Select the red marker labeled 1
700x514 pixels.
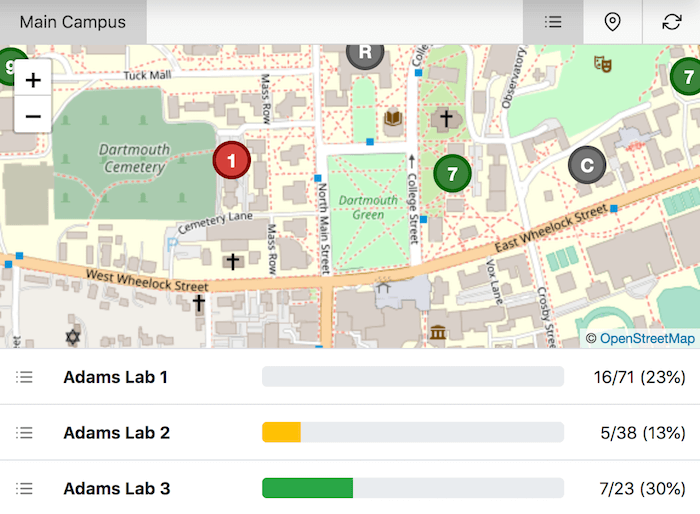point(232,159)
